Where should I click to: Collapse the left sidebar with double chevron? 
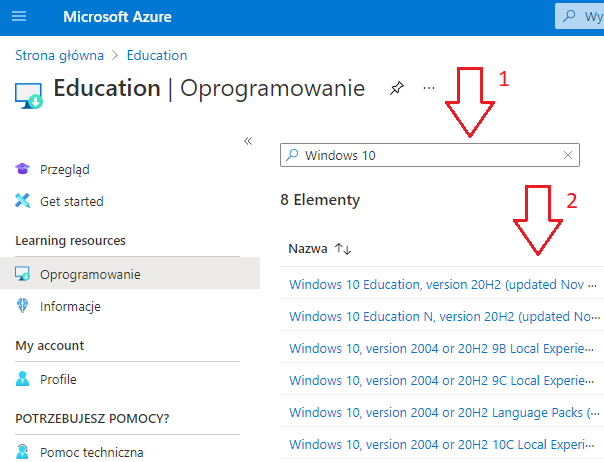click(x=248, y=141)
